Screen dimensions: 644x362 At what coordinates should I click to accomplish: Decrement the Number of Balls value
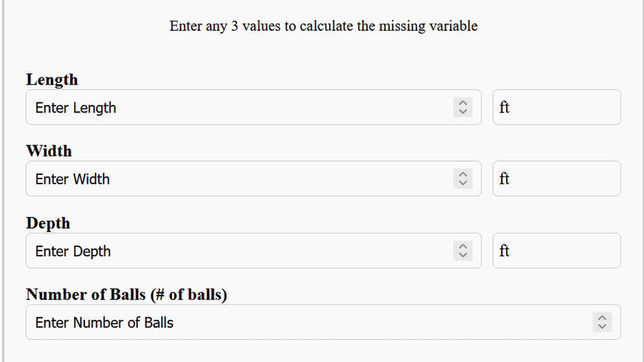602,326
